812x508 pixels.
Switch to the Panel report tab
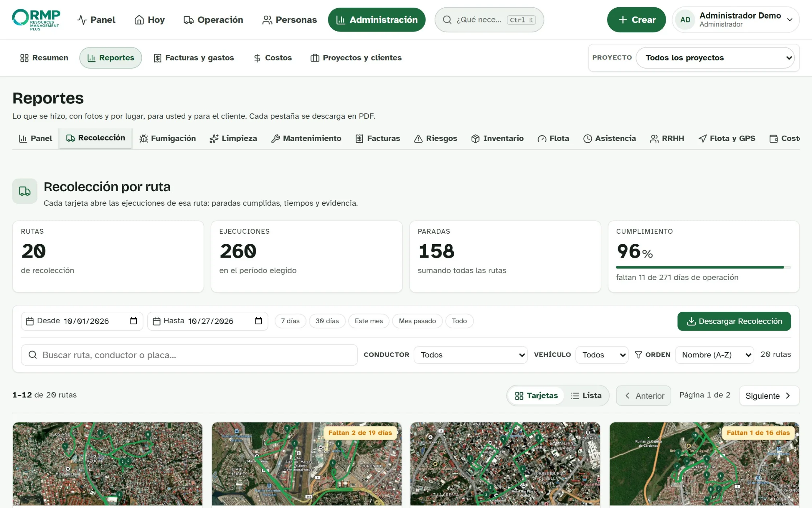tap(36, 138)
